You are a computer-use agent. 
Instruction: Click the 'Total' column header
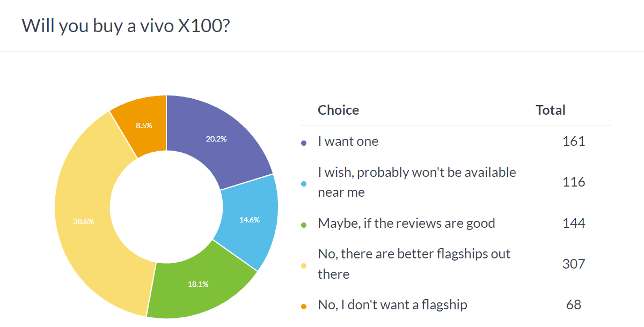(550, 110)
